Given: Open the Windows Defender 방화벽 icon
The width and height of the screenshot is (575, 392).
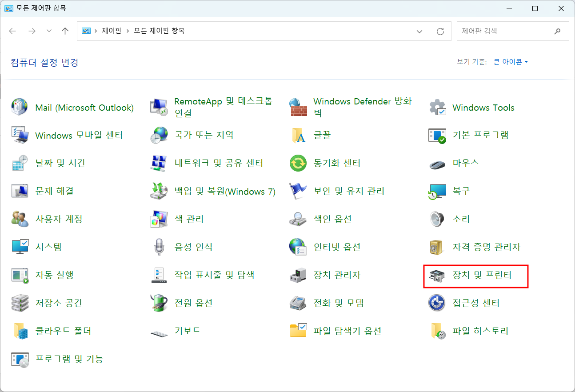Looking at the screenshot, I should (x=298, y=108).
